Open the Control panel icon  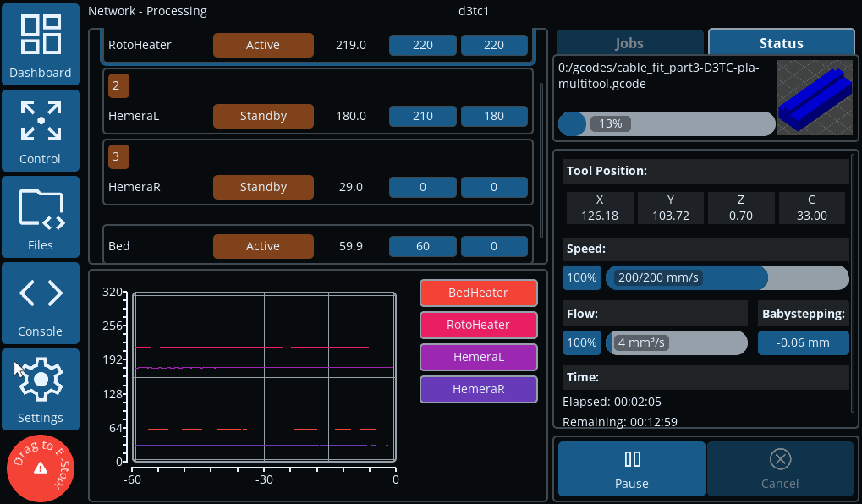(x=41, y=130)
